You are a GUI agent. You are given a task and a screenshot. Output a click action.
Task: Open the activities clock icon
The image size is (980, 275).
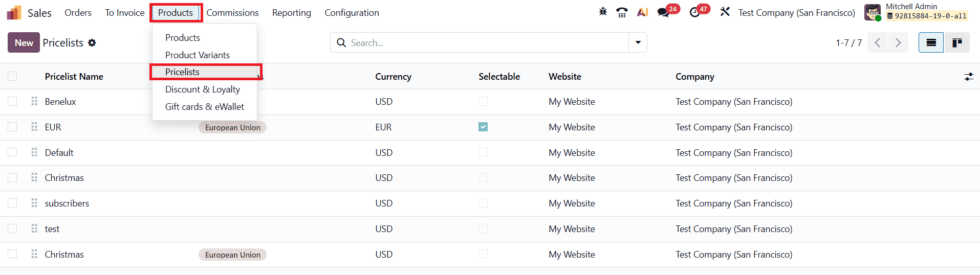pyautogui.click(x=694, y=12)
